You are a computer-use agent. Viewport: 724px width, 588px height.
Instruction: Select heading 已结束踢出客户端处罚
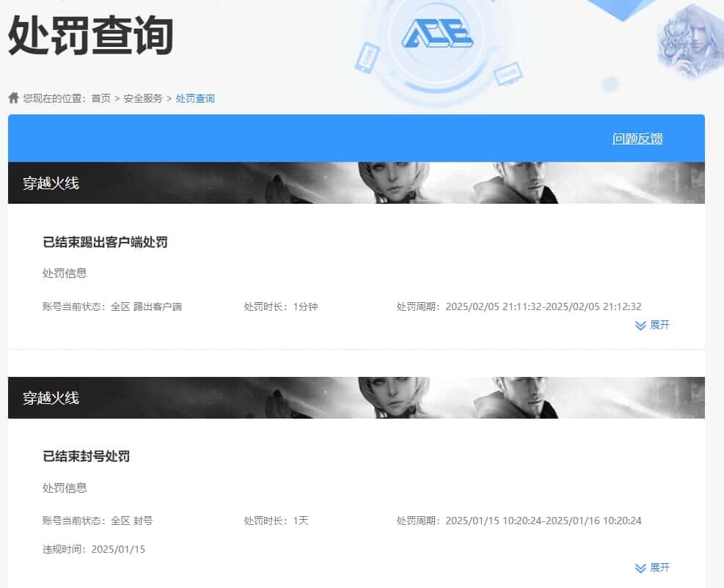point(106,242)
